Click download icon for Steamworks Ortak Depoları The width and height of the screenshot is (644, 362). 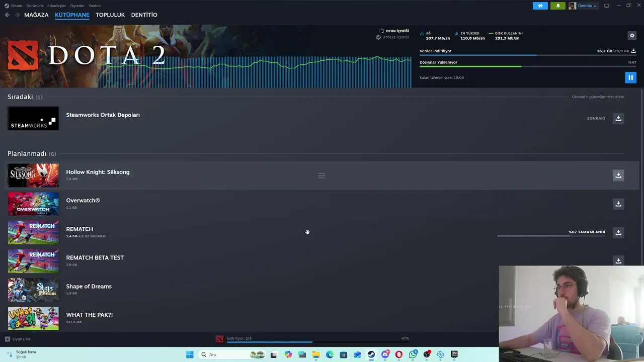(x=618, y=118)
